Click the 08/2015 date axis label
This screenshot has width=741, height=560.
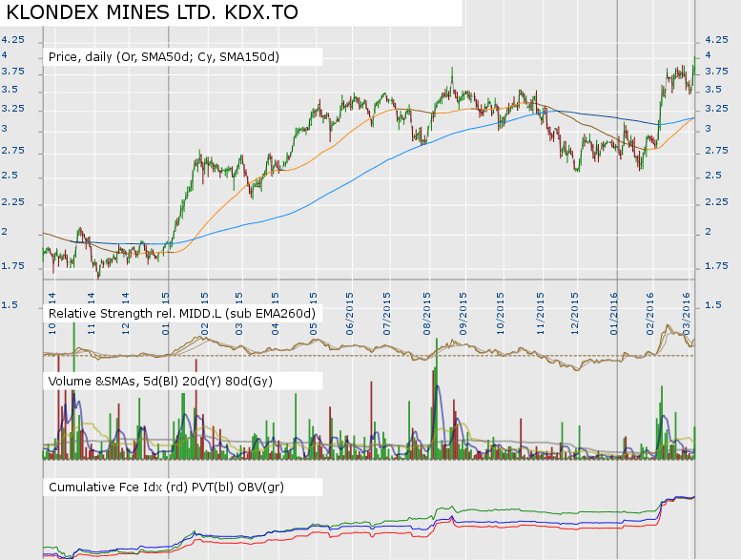pyautogui.click(x=427, y=314)
